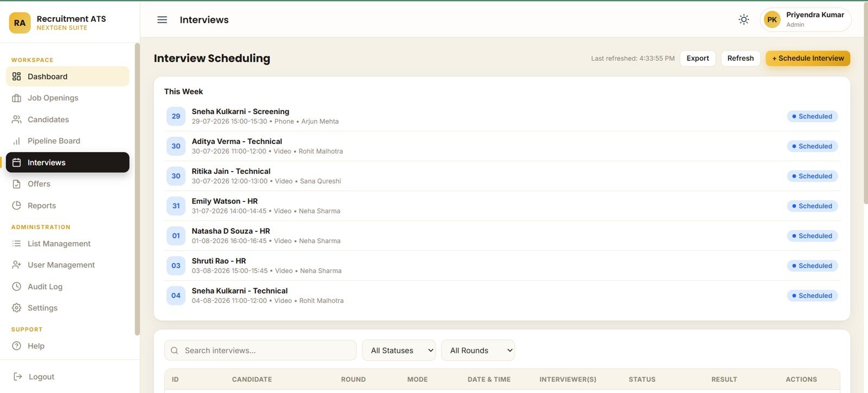Open Help page
Screen dimensions: 868x393
point(68,346)
